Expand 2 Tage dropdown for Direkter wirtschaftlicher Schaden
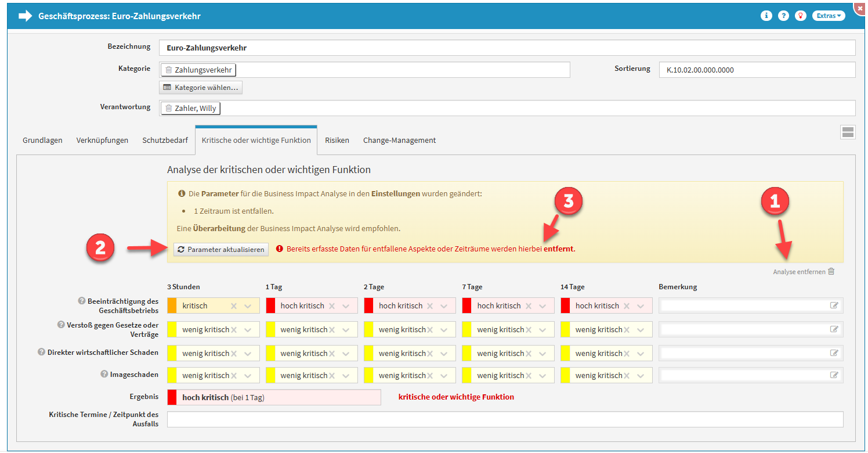Screen dimensions: 868x453 (x=444, y=353)
